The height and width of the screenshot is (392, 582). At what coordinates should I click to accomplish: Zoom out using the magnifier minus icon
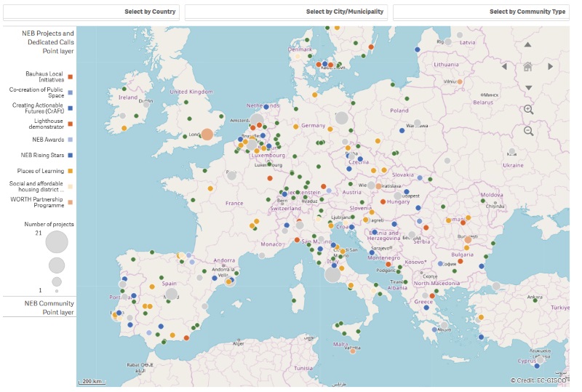tap(529, 132)
